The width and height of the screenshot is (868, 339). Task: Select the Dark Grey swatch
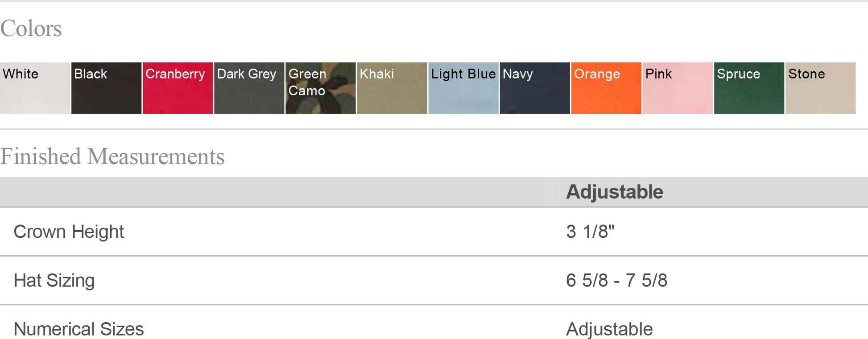(249, 88)
